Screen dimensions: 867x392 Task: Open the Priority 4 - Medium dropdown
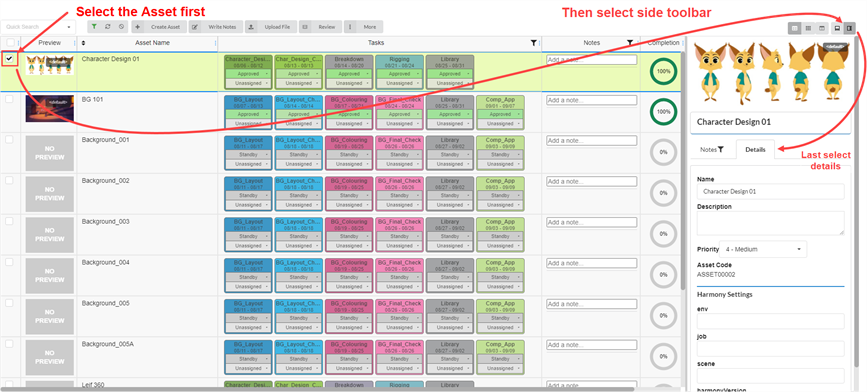(763, 249)
